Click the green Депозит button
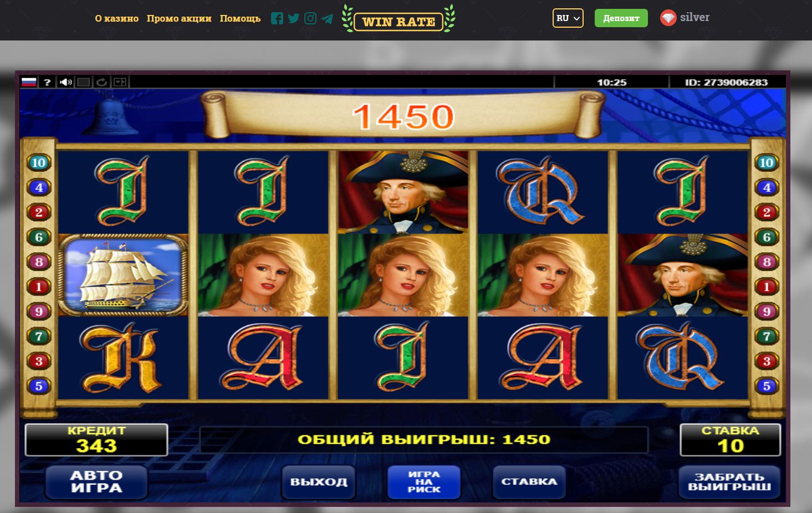The height and width of the screenshot is (513, 812). point(621,18)
